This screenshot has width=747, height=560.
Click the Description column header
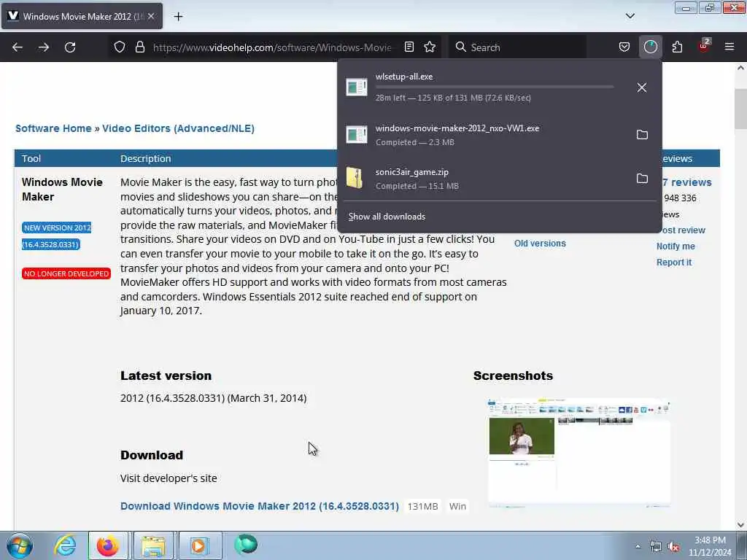(145, 158)
